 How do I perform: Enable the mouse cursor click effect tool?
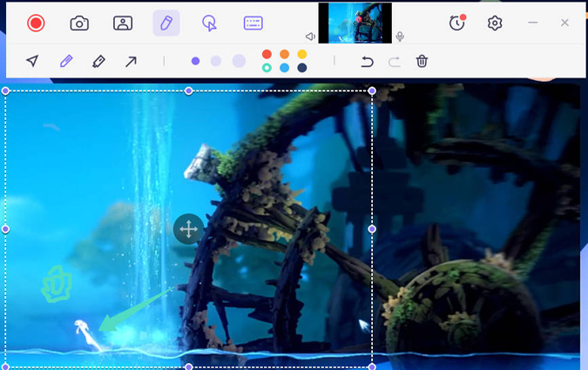209,24
